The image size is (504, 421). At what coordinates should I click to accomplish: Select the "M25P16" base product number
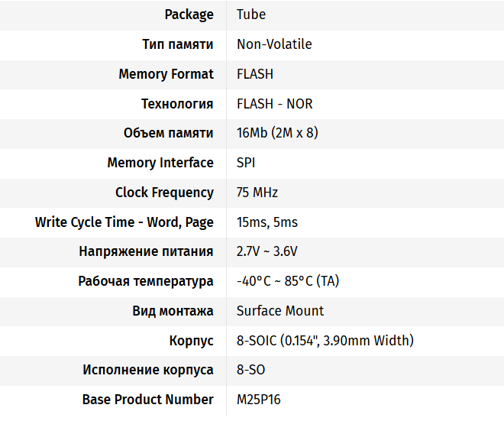pyautogui.click(x=259, y=400)
